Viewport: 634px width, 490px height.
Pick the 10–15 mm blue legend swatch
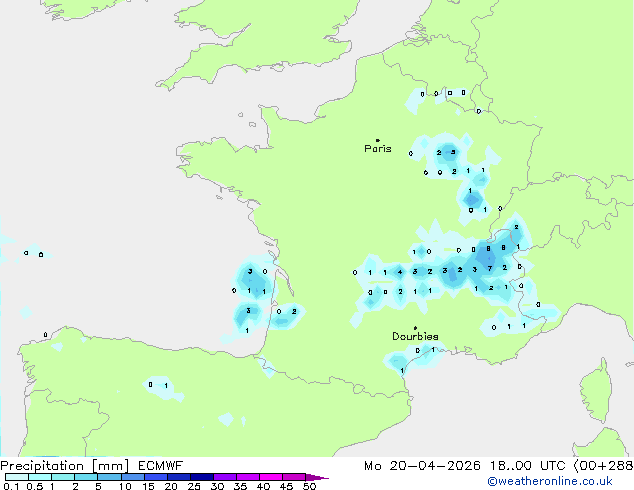[x=132, y=477]
